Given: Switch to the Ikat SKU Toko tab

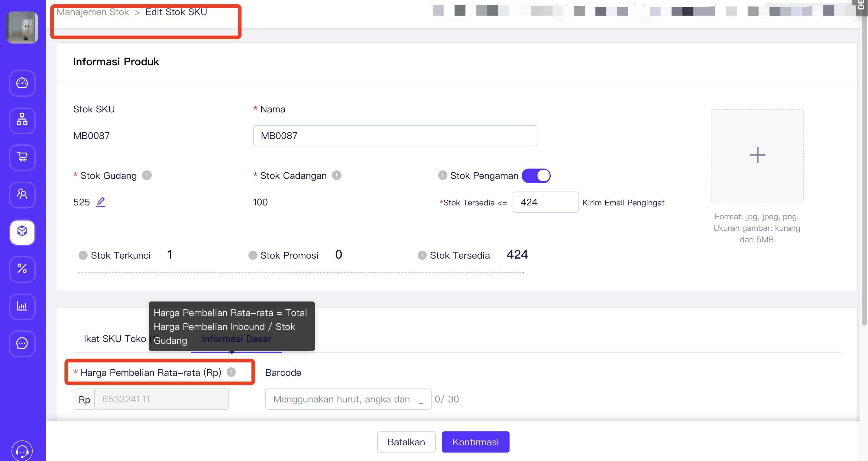Looking at the screenshot, I should pos(115,339).
